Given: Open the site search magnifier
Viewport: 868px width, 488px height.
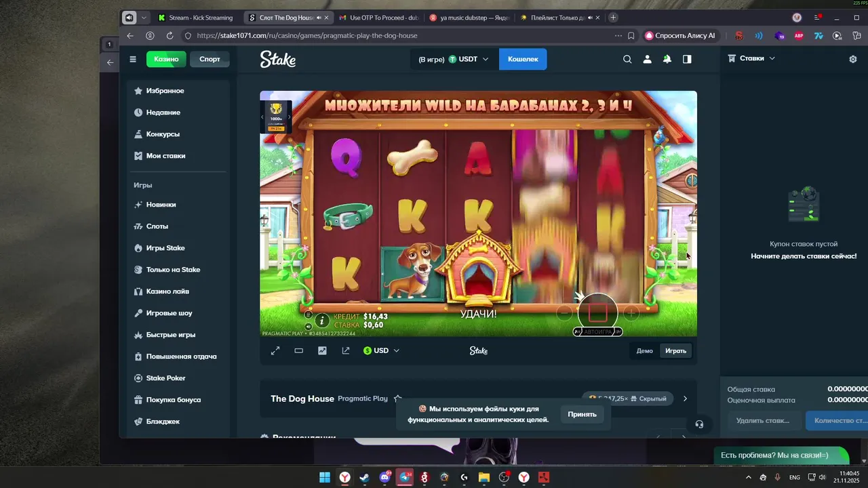Looking at the screenshot, I should point(627,59).
